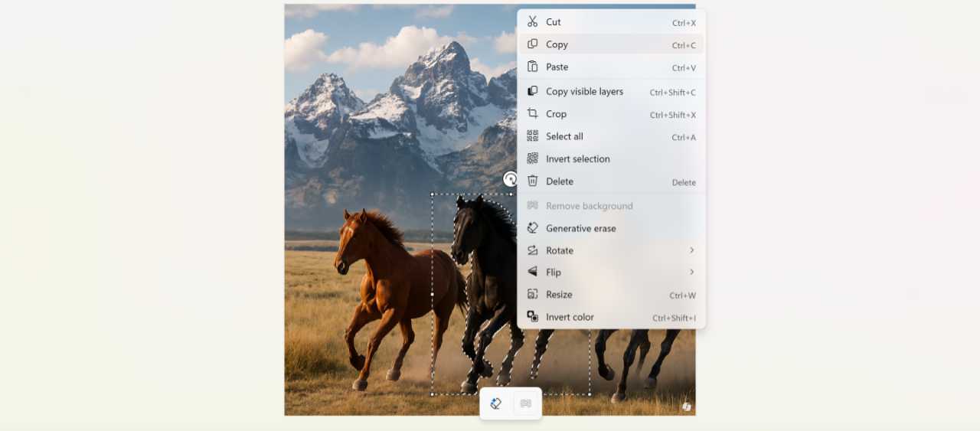The image size is (980, 431).
Task: Click the selection's bottom-right corner handle
Action: [x=590, y=394]
